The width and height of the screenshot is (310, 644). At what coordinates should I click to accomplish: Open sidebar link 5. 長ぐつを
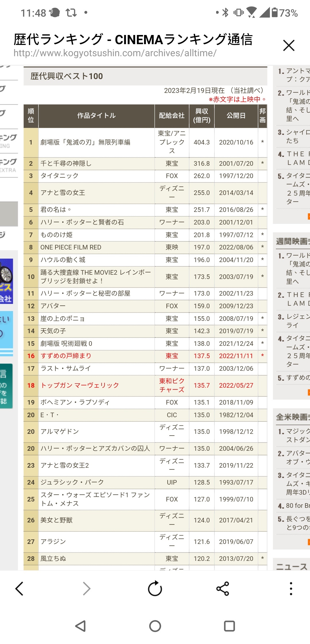point(294,523)
